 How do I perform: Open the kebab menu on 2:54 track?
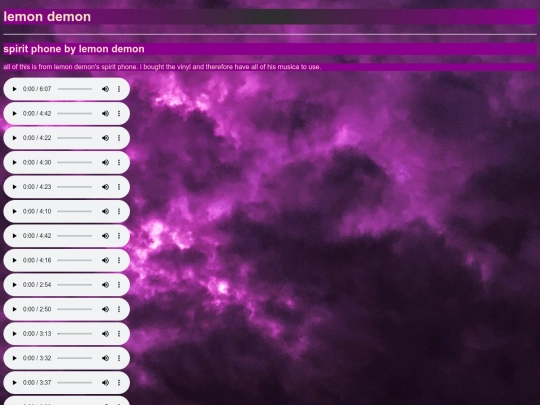[x=119, y=284]
